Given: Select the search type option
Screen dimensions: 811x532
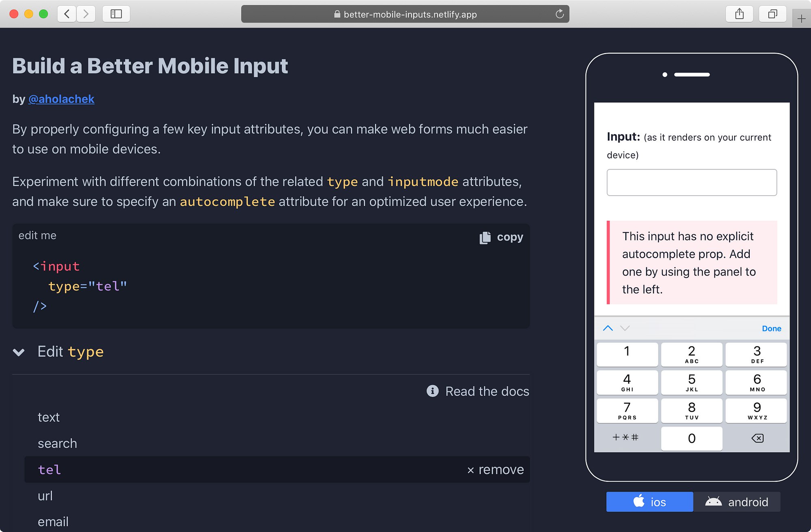Looking at the screenshot, I should point(57,443).
